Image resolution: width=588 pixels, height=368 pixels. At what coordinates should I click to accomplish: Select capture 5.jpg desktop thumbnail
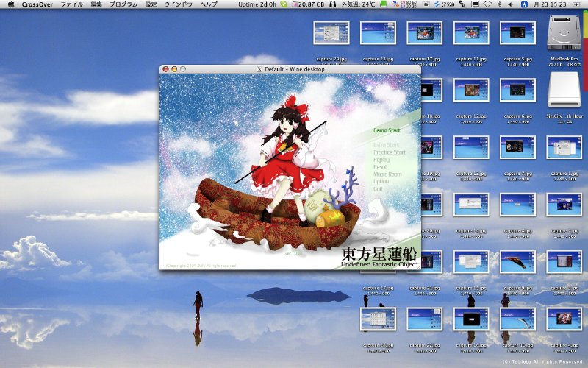[x=517, y=33]
